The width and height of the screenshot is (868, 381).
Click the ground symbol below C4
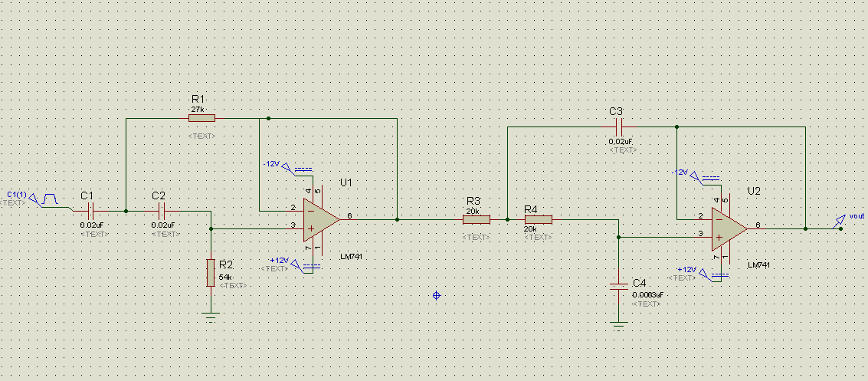tap(617, 324)
